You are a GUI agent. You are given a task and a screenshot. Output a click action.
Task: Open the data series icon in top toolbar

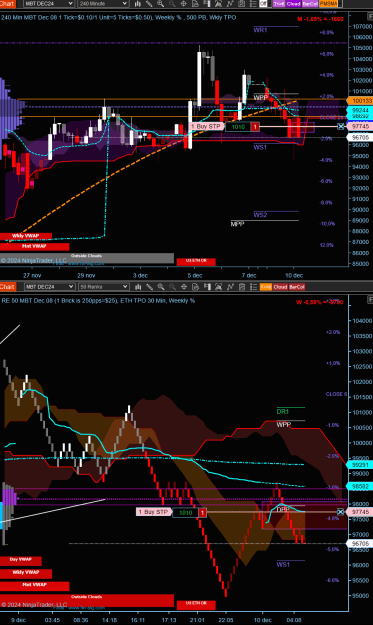click(x=218, y=4)
